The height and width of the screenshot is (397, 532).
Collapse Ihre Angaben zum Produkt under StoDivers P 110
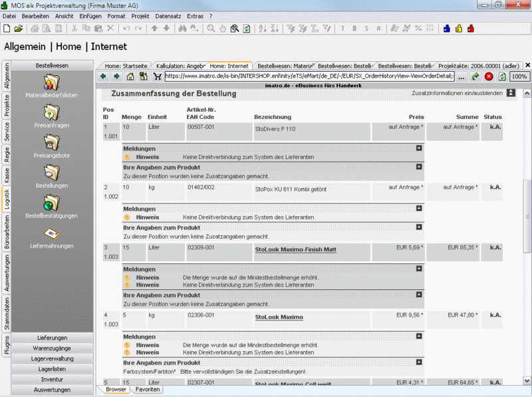(x=419, y=167)
